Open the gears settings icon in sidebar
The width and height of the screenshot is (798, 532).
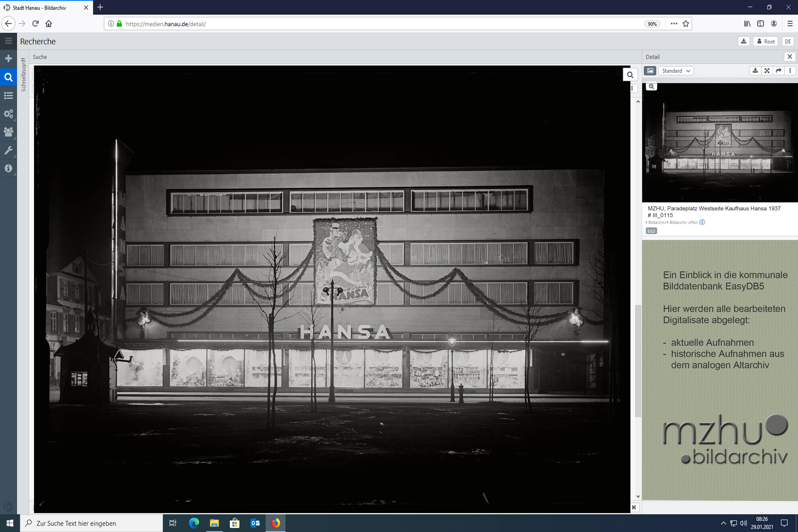9,114
